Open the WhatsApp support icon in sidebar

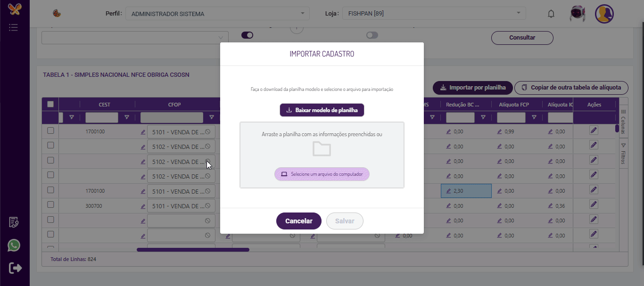[14, 245]
